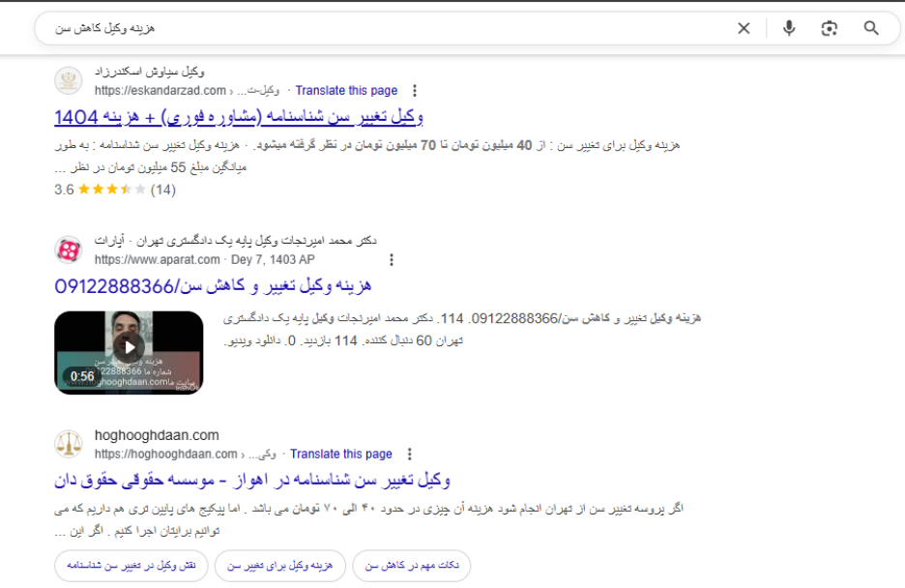Image resolution: width=905 pixels, height=588 pixels.
Task: Clear the search box with X icon
Action: pyautogui.click(x=744, y=28)
